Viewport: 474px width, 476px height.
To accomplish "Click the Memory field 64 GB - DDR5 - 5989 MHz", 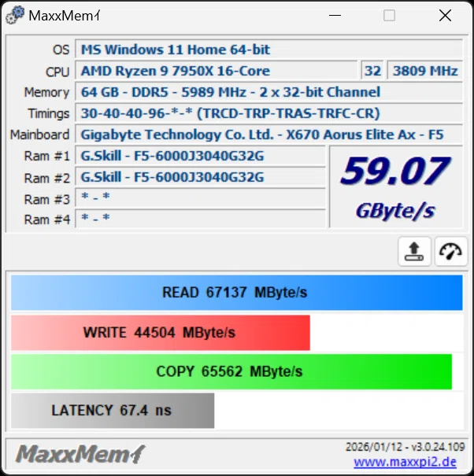I will [x=269, y=92].
